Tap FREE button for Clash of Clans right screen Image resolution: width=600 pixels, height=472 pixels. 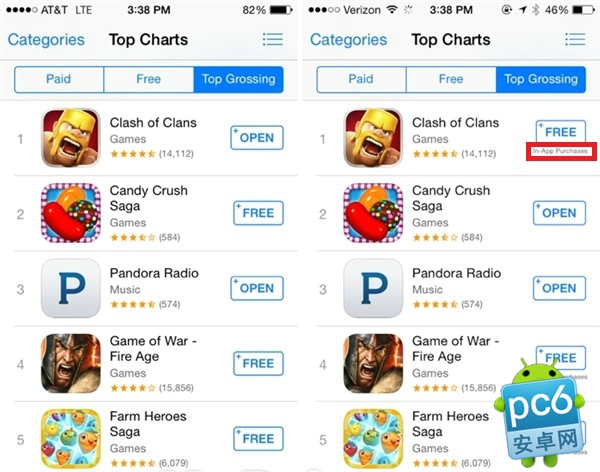(x=561, y=132)
